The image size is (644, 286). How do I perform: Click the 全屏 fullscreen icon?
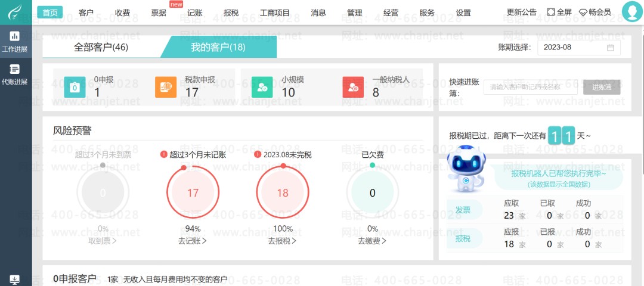pyautogui.click(x=551, y=13)
